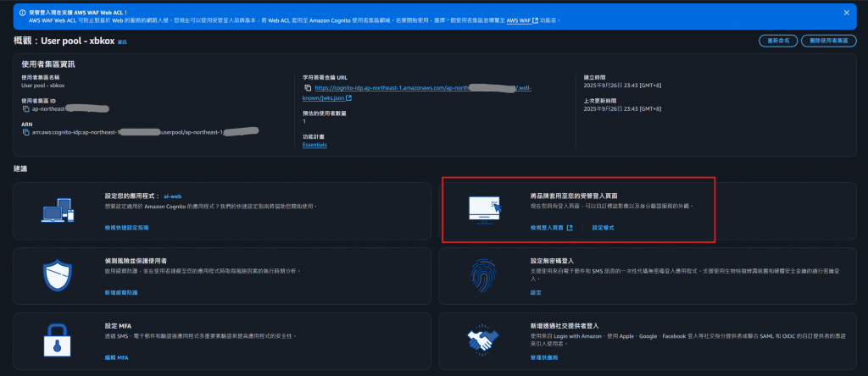Open the 編輯 MFA link
Screen dimensions: 868x376
[116, 357]
